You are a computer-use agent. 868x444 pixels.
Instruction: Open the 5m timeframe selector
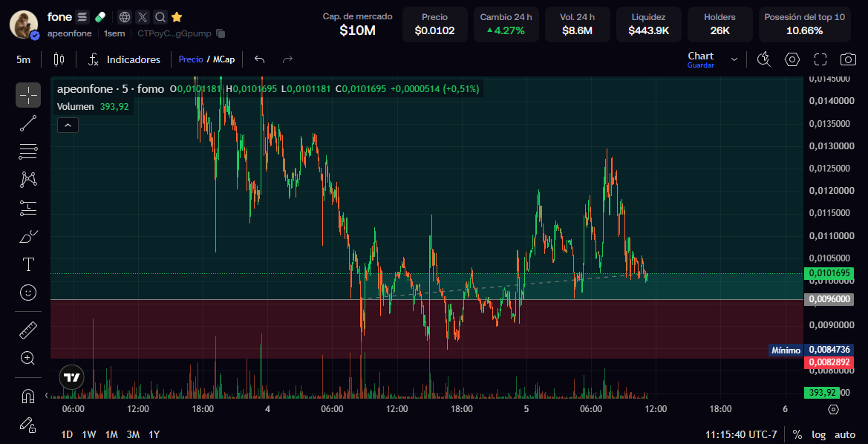coord(23,59)
